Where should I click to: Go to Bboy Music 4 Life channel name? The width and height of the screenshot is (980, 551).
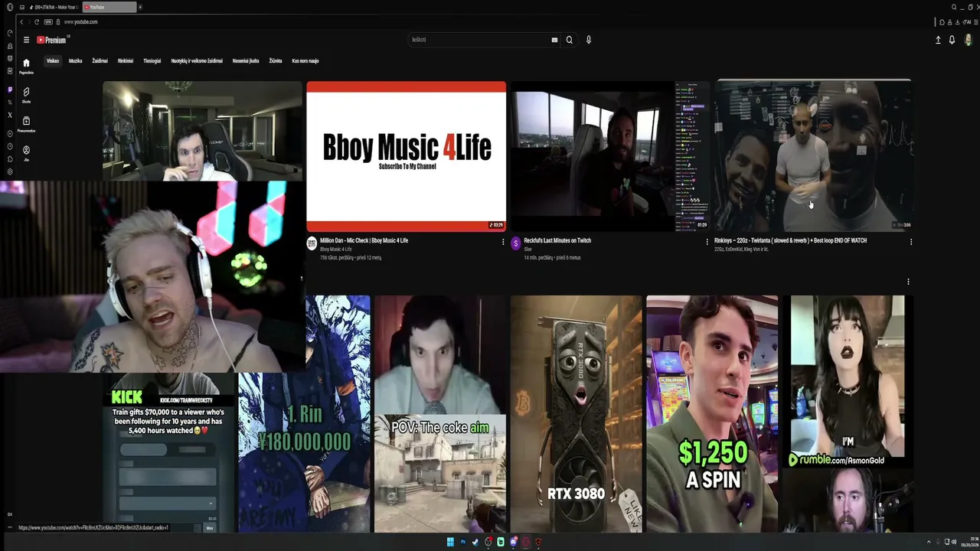tap(336, 249)
